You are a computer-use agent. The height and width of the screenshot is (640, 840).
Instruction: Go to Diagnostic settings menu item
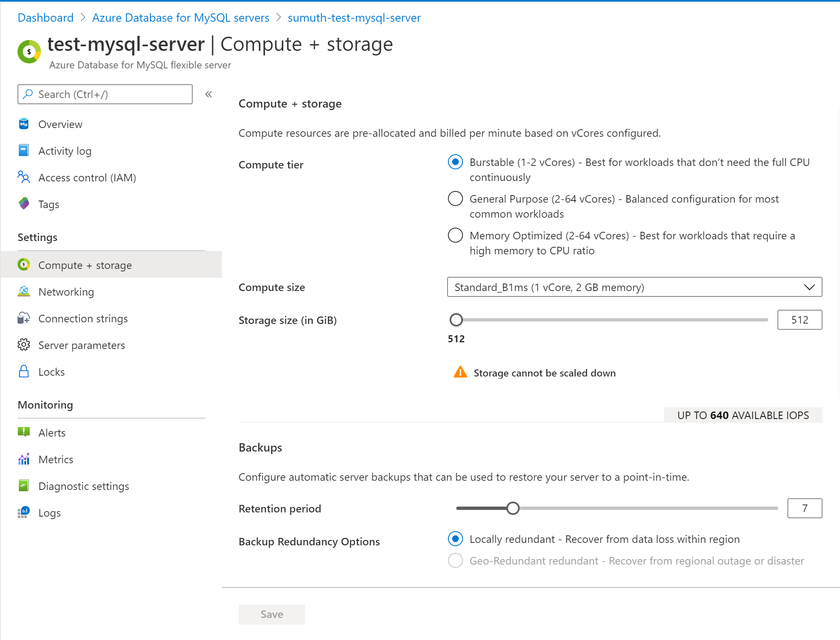83,486
